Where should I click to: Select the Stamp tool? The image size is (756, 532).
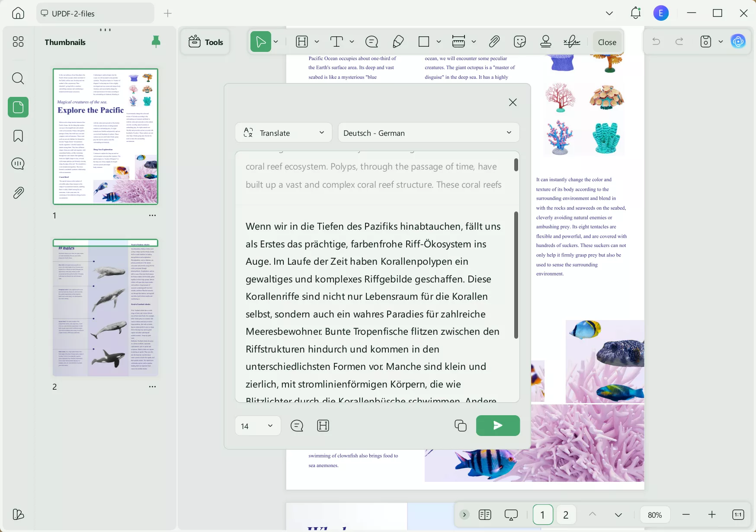546,42
